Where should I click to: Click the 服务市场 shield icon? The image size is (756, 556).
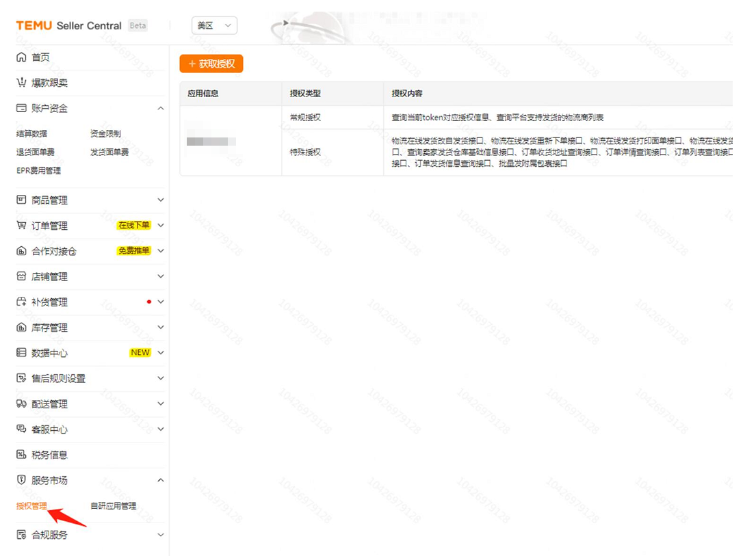(21, 480)
